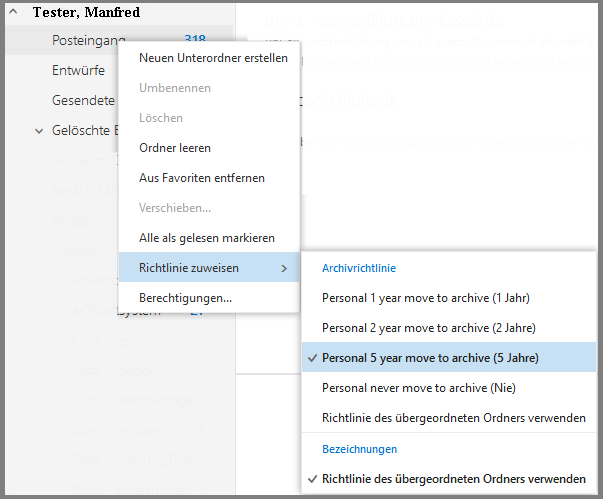Open the Richtlinie zuweisen submenu arrow
603x499 pixels.
click(x=283, y=268)
